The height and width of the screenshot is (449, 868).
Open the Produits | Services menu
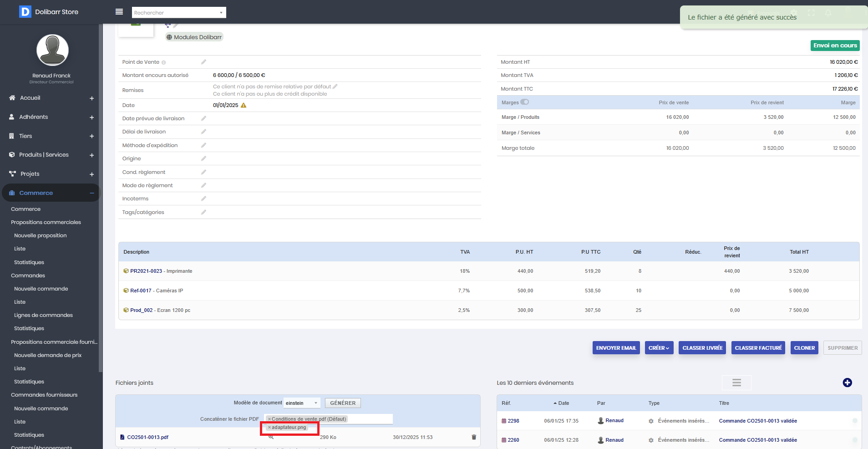coord(44,155)
